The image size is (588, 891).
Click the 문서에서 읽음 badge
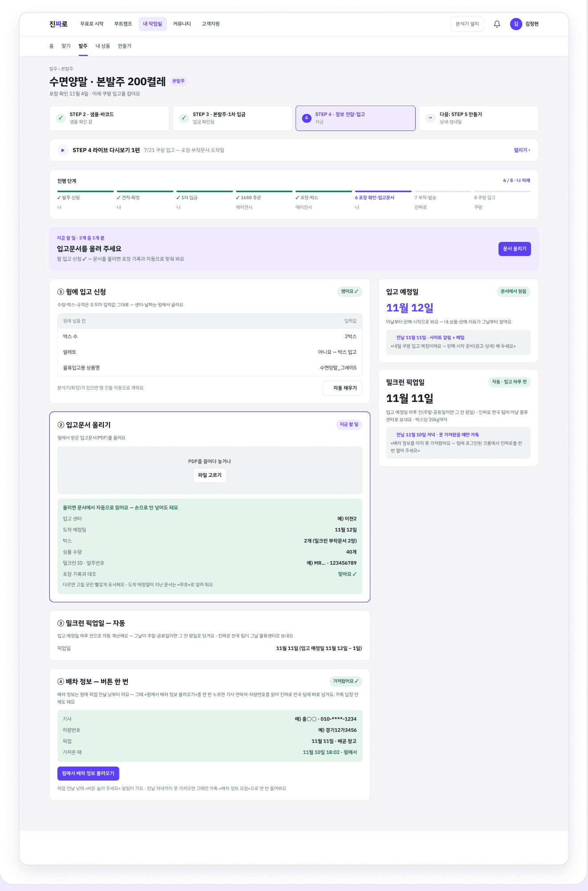point(513,291)
